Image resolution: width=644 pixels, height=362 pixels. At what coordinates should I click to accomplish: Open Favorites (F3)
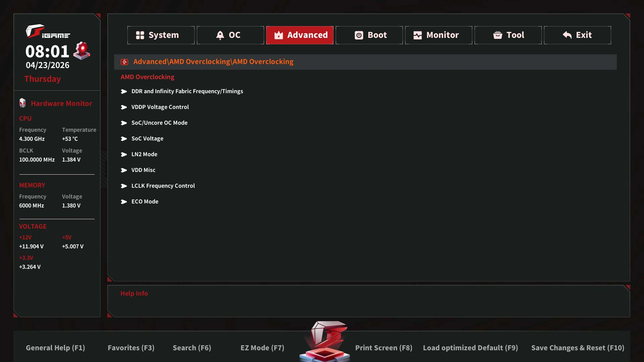pos(131,348)
